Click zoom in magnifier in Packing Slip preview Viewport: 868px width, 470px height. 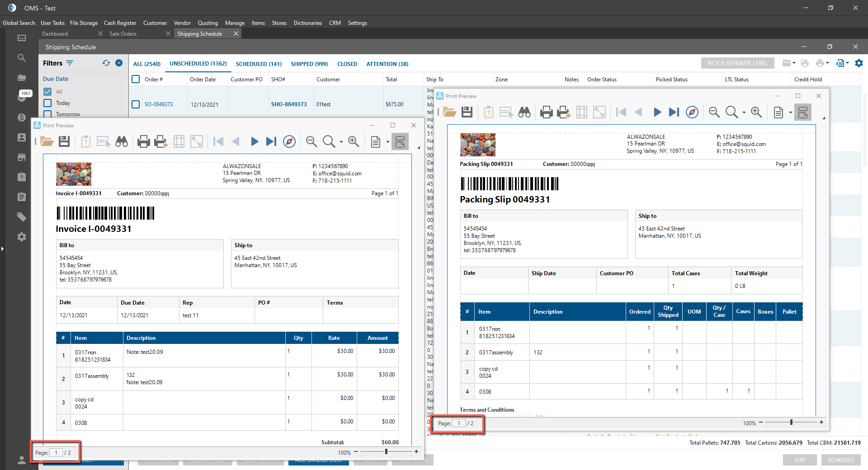click(756, 112)
